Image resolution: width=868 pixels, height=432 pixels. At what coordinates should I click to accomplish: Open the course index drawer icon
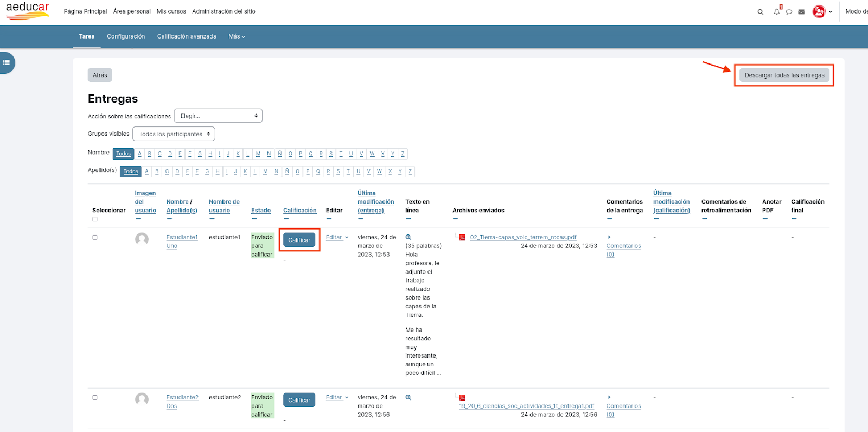point(7,62)
